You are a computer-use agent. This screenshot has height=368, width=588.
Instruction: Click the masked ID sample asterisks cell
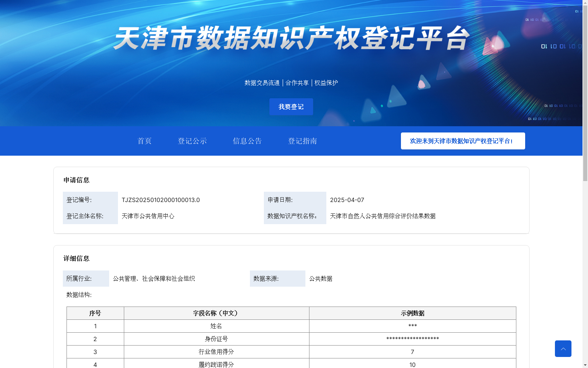tap(413, 339)
